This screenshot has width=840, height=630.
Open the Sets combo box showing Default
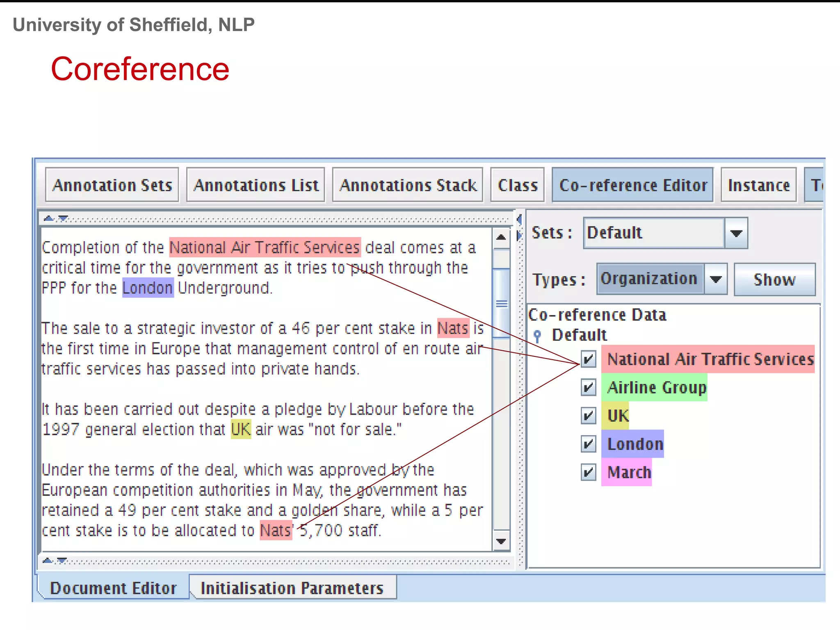(665, 233)
